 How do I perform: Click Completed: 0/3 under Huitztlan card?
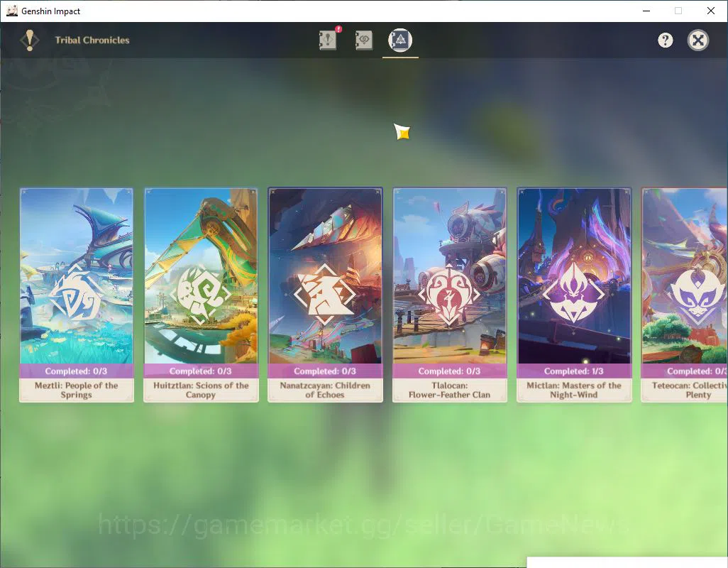pos(201,371)
